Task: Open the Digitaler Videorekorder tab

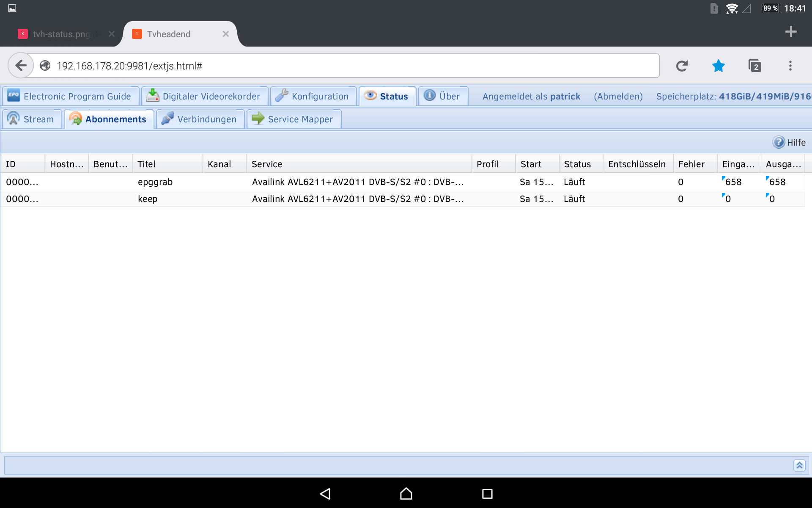Action: tap(205, 96)
